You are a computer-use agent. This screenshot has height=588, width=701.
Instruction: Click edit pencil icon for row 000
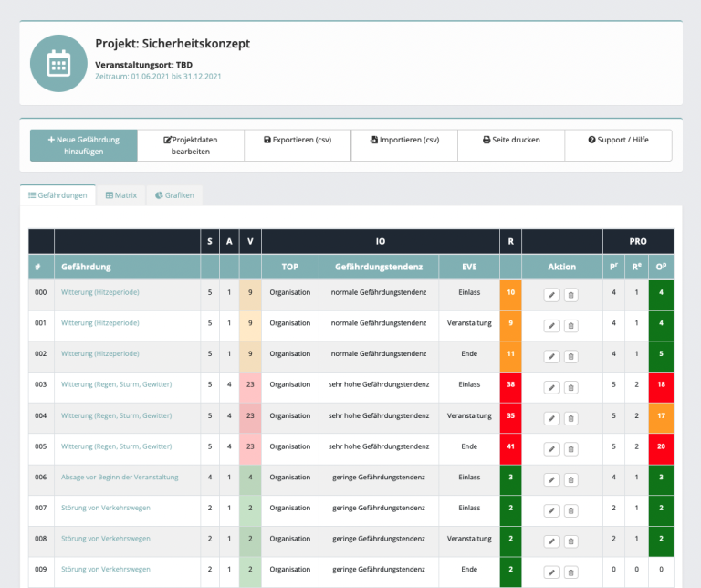coord(551,295)
